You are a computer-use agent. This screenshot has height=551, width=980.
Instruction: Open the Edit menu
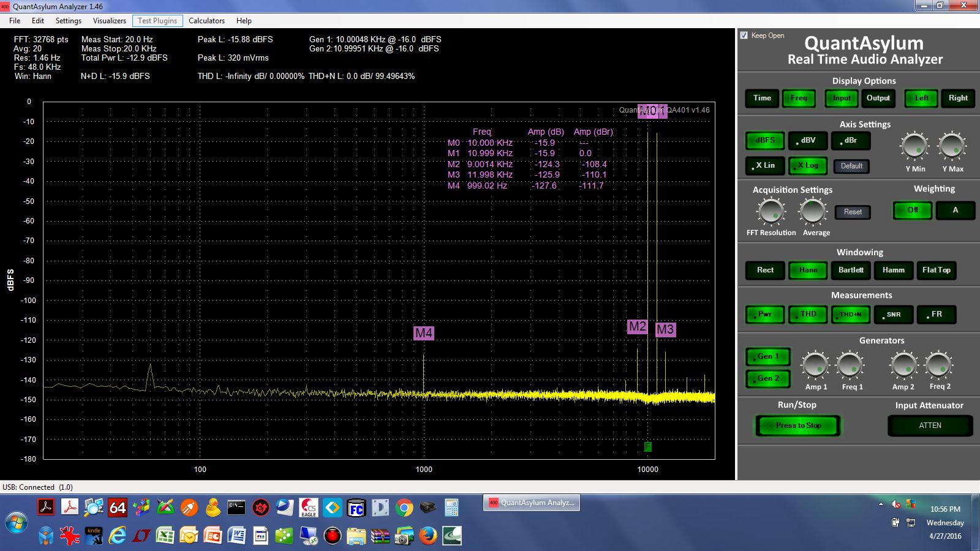[38, 20]
